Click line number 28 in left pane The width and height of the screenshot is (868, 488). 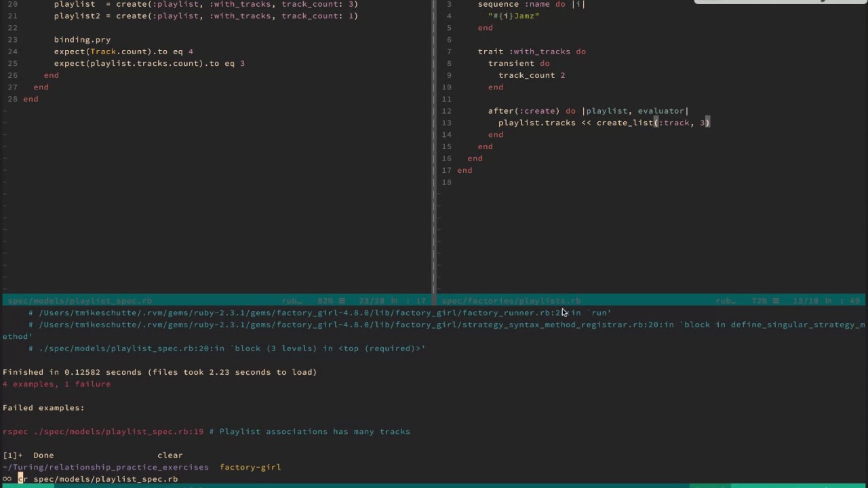(12, 99)
